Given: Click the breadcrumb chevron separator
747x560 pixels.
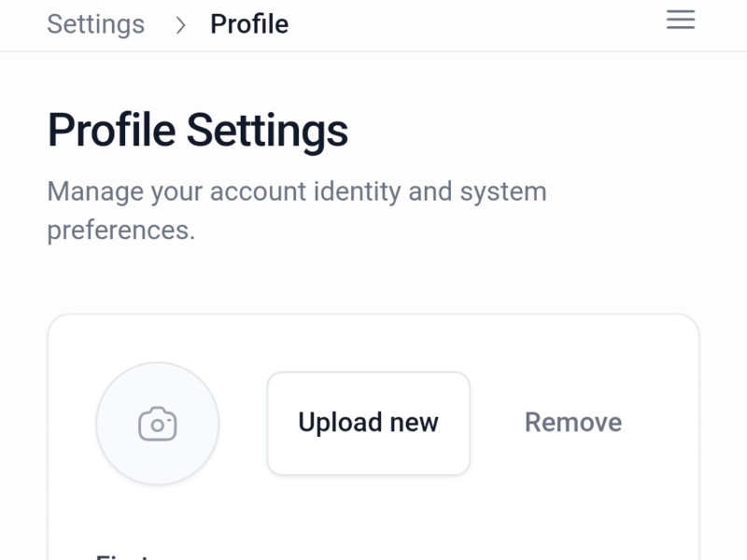Looking at the screenshot, I should pos(180,24).
